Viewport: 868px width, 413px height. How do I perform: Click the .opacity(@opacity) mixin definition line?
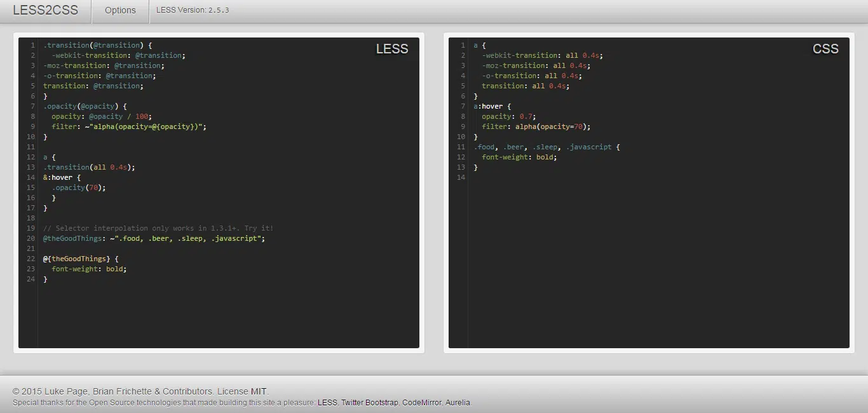tap(85, 106)
